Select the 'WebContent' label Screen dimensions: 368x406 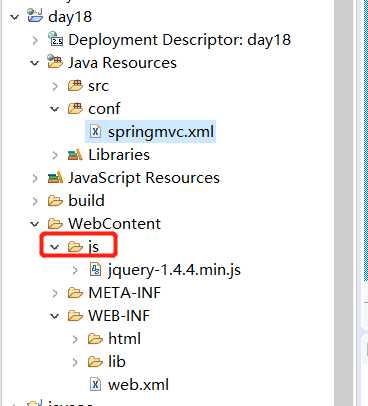coord(114,224)
